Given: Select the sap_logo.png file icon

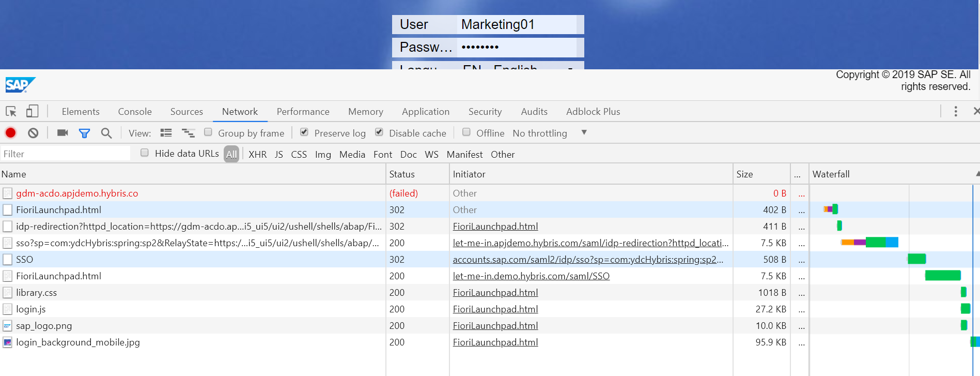Looking at the screenshot, I should pyautogui.click(x=7, y=326).
